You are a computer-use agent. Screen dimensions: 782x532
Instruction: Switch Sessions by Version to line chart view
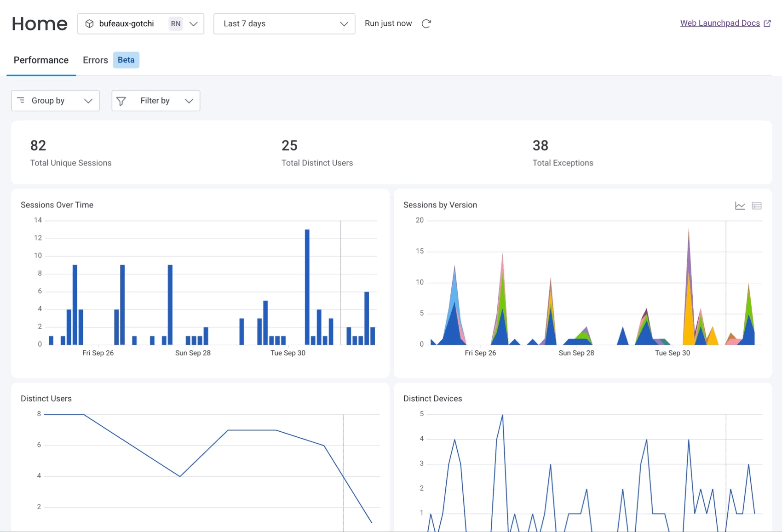[x=740, y=206]
